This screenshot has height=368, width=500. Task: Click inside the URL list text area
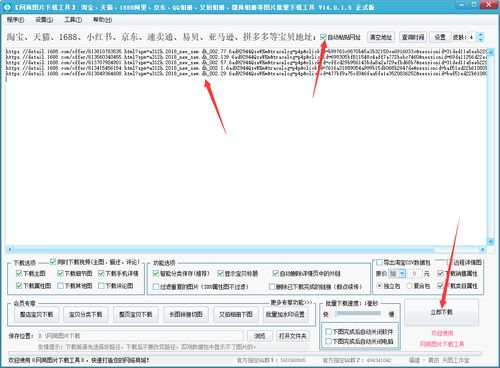(246, 147)
